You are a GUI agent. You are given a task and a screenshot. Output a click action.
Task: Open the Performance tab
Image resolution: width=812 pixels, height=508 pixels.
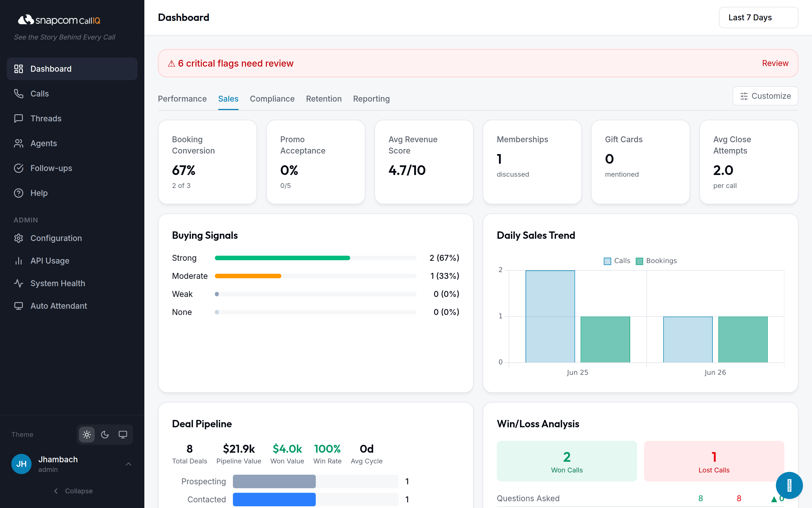coord(182,99)
